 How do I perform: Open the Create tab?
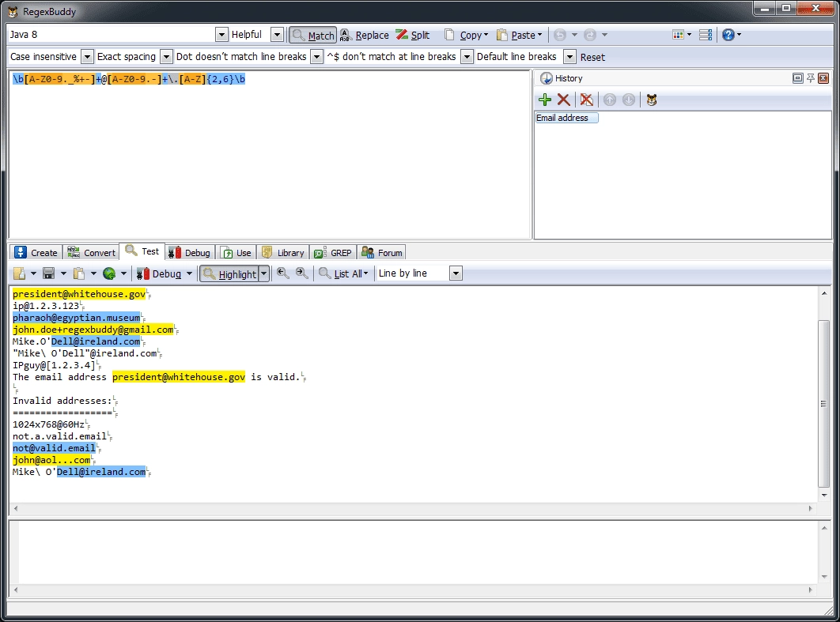point(36,253)
